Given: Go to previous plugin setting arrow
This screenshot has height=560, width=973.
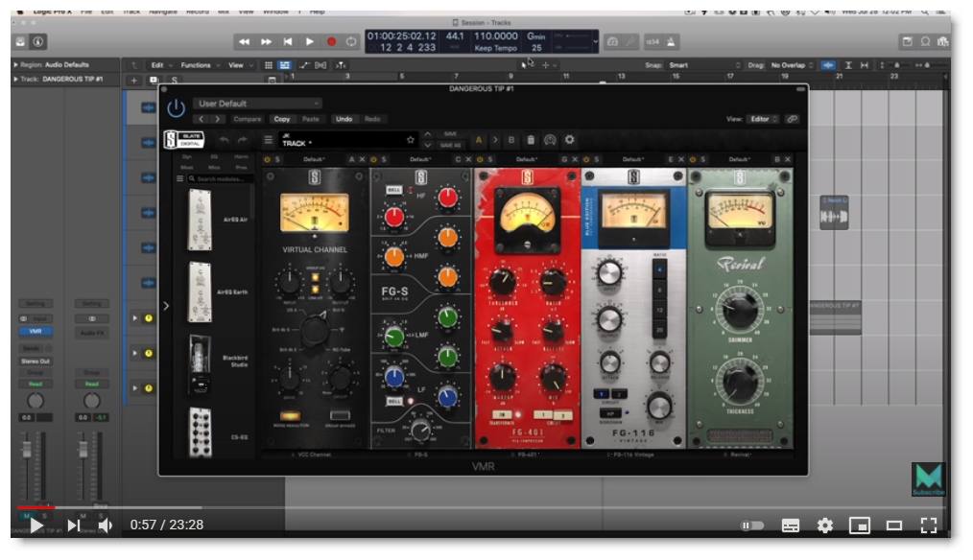Looking at the screenshot, I should click(x=202, y=119).
